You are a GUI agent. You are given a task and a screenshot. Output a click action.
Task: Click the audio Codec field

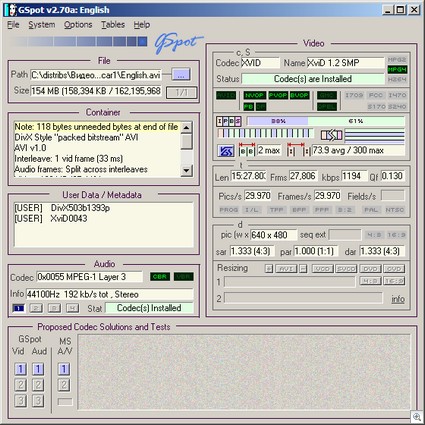point(89,277)
